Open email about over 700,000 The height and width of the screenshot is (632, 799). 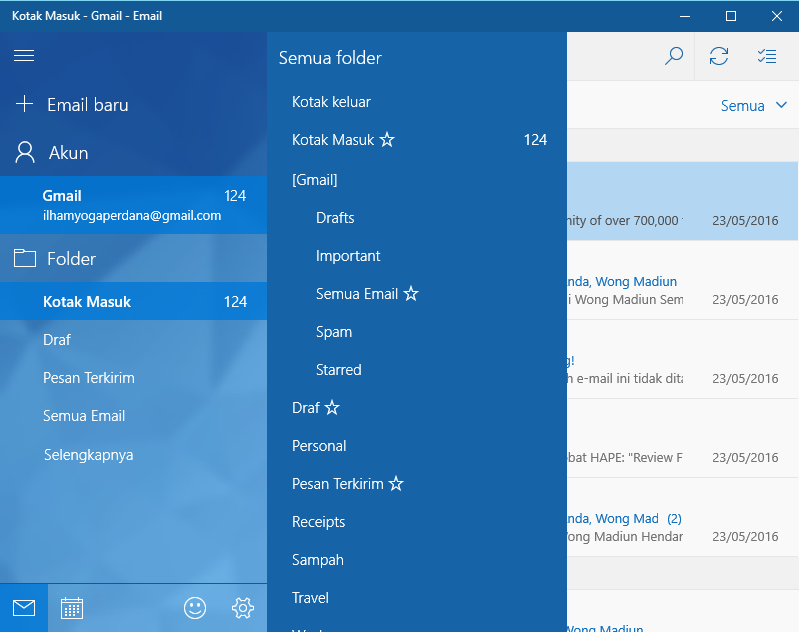[682, 201]
